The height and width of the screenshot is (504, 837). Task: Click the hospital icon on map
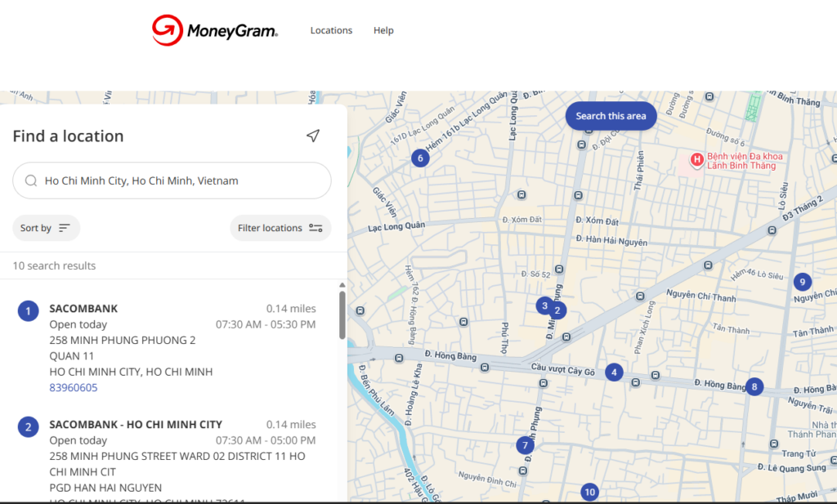pyautogui.click(x=697, y=159)
